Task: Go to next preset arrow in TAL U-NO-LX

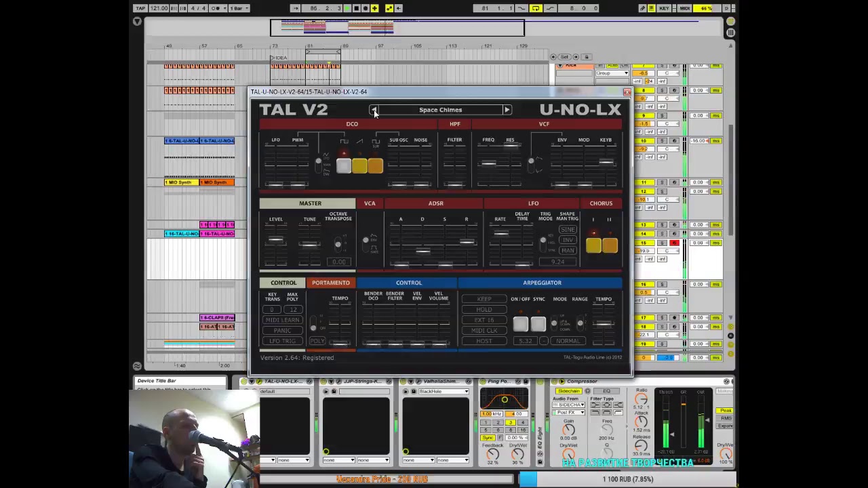Action: coord(507,110)
